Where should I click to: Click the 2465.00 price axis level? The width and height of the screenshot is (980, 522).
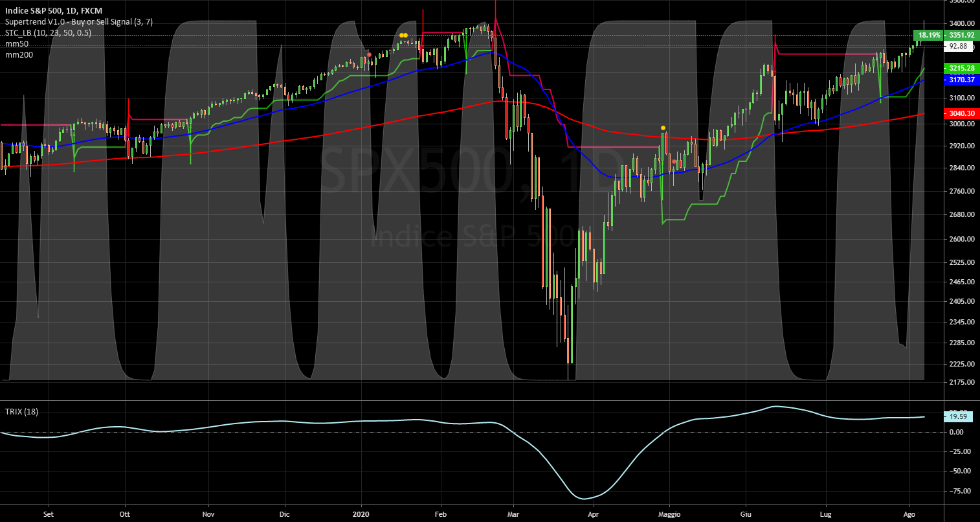pyautogui.click(x=962, y=282)
